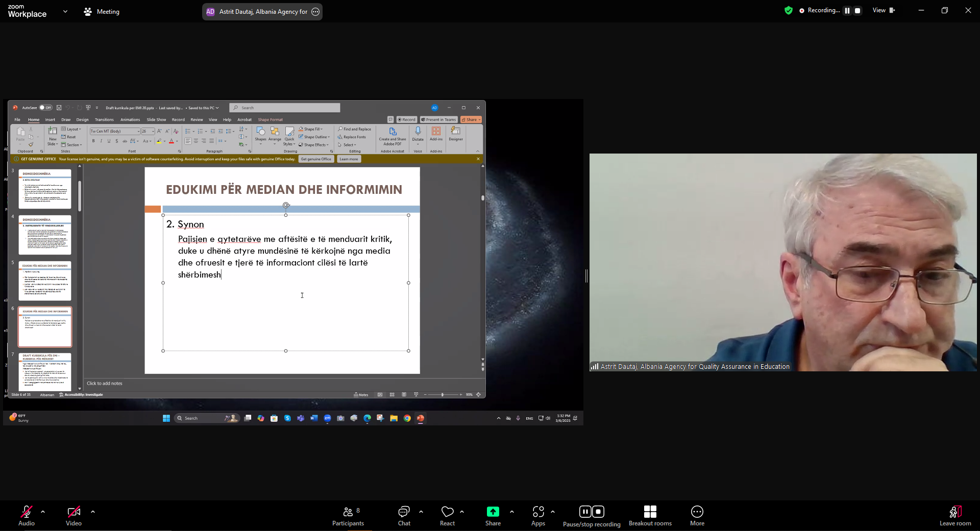Open the Slide Show ribbon tab

[x=157, y=120]
